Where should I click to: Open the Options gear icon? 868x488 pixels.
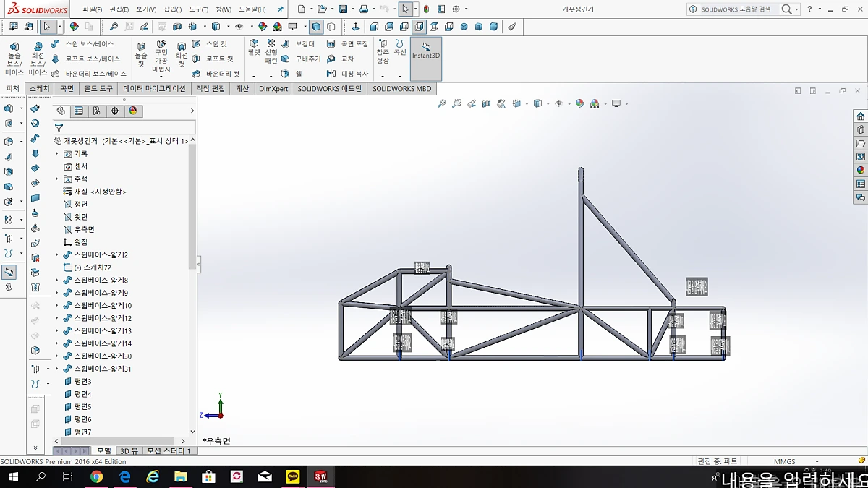[x=456, y=9]
